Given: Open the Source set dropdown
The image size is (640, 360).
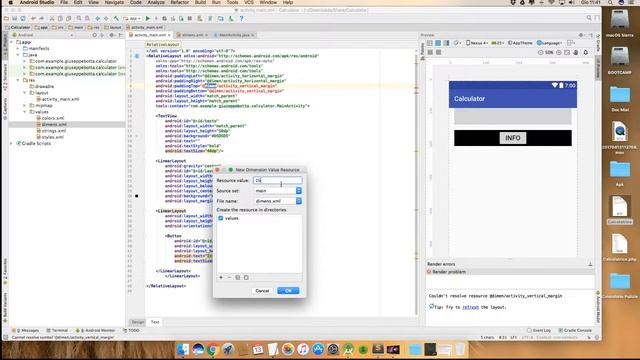Looking at the screenshot, I should [x=278, y=191].
